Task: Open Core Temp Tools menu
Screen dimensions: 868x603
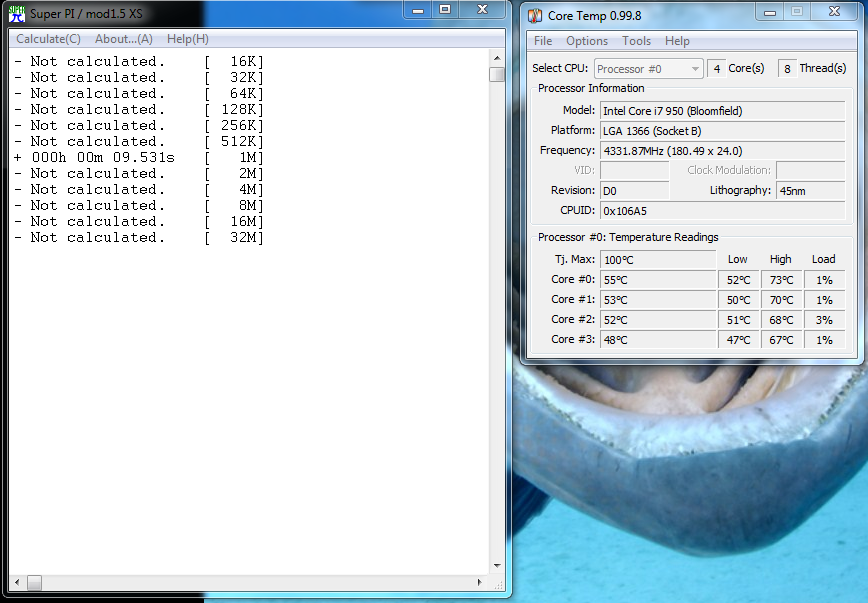Action: (636, 41)
